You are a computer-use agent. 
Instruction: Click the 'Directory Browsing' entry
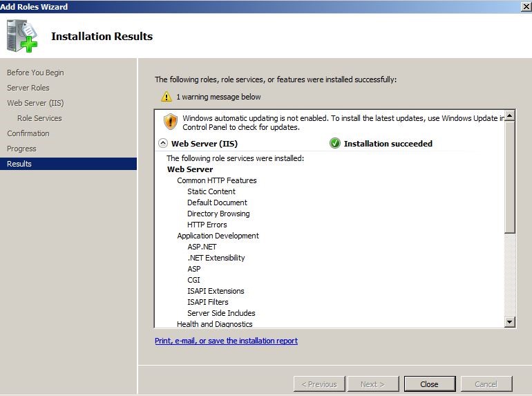[x=218, y=214]
